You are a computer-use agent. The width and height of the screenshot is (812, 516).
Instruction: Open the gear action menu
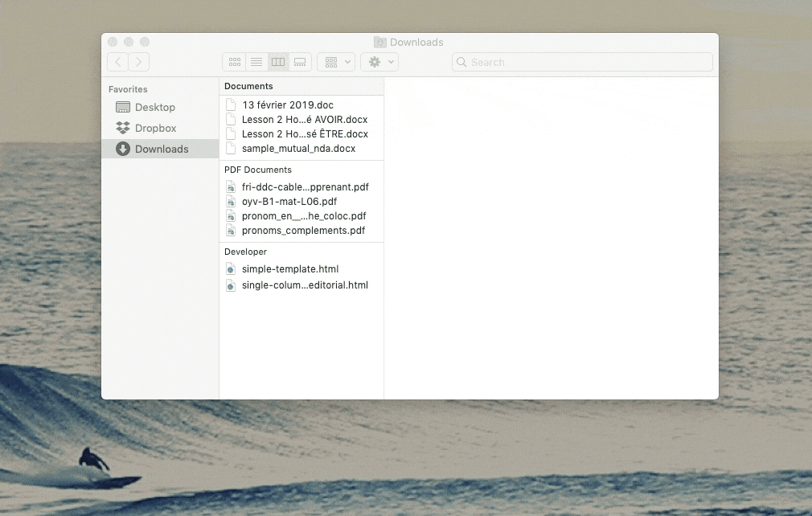pos(379,62)
